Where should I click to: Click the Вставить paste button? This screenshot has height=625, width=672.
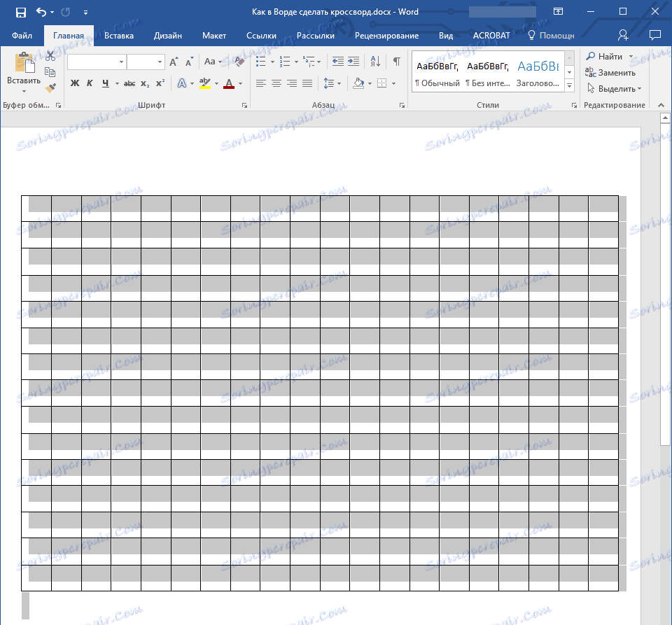click(24, 72)
